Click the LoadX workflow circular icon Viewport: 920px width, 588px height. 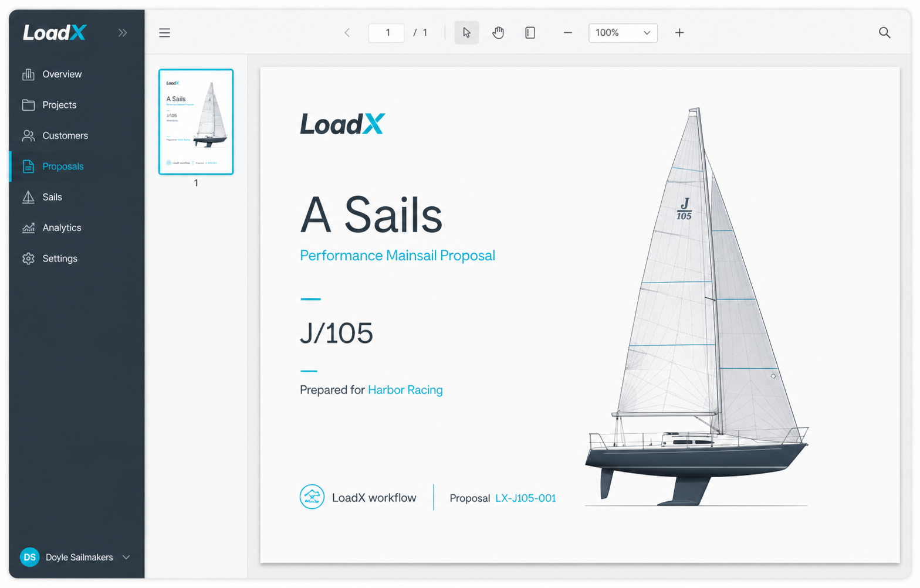312,497
